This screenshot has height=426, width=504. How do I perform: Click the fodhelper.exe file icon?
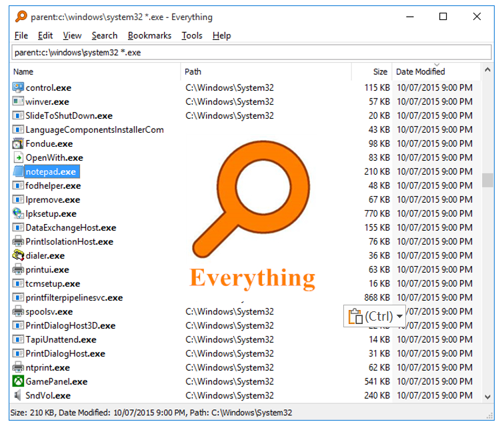[x=18, y=185]
